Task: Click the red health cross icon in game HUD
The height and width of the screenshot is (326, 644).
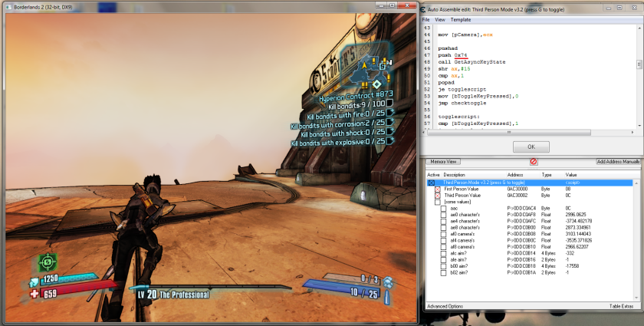Action: pos(34,293)
